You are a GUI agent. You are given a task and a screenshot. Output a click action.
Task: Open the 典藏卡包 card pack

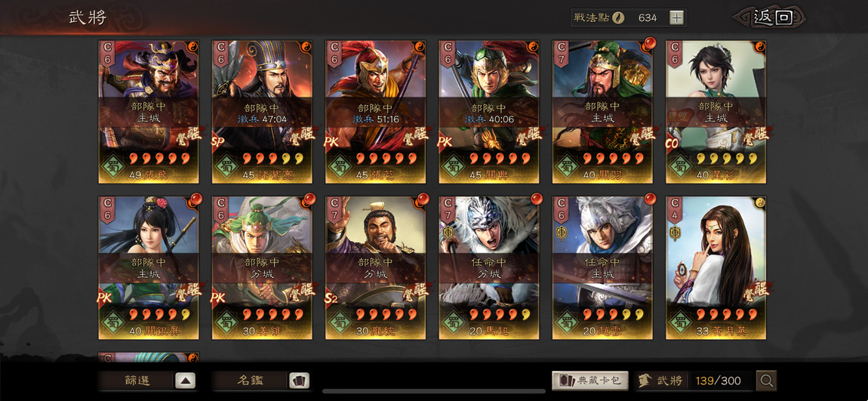coord(590,381)
